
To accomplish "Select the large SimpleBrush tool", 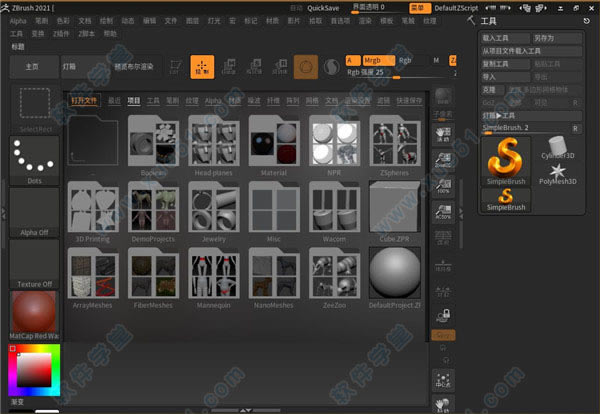I will pyautogui.click(x=506, y=161).
